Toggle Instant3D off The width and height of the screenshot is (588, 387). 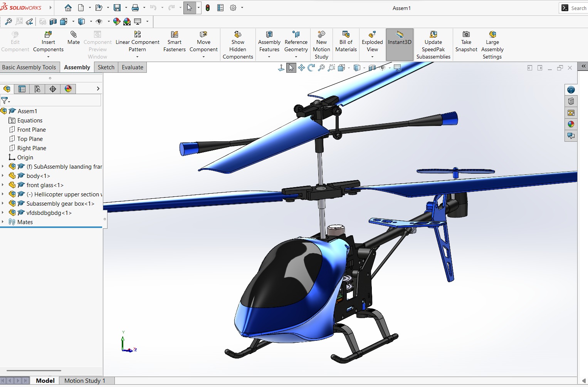pyautogui.click(x=400, y=42)
